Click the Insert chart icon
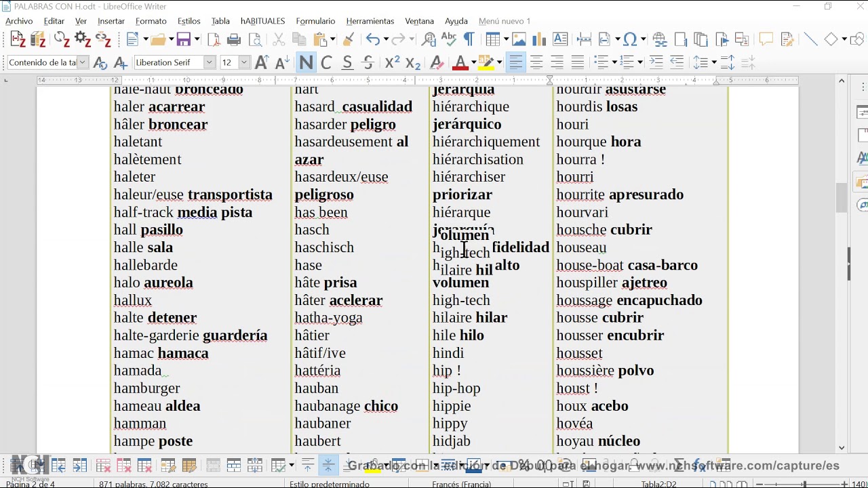Viewport: 868px width, 488px height. tap(540, 39)
